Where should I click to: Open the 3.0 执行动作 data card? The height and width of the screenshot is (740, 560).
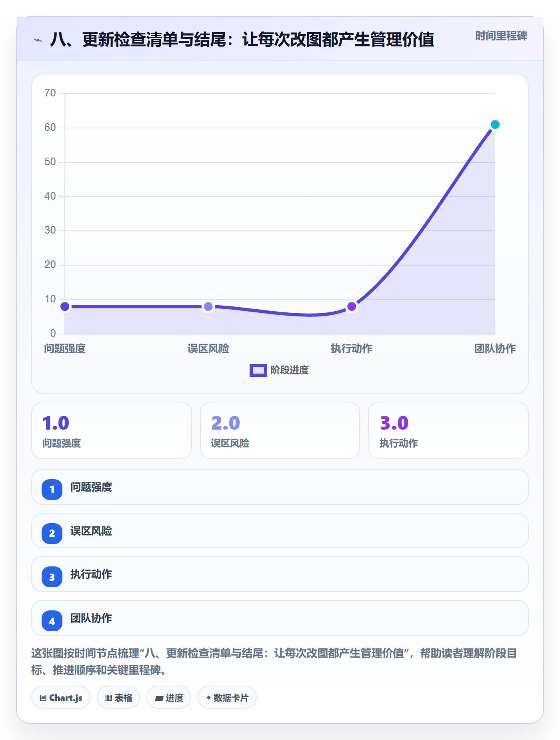(x=448, y=430)
